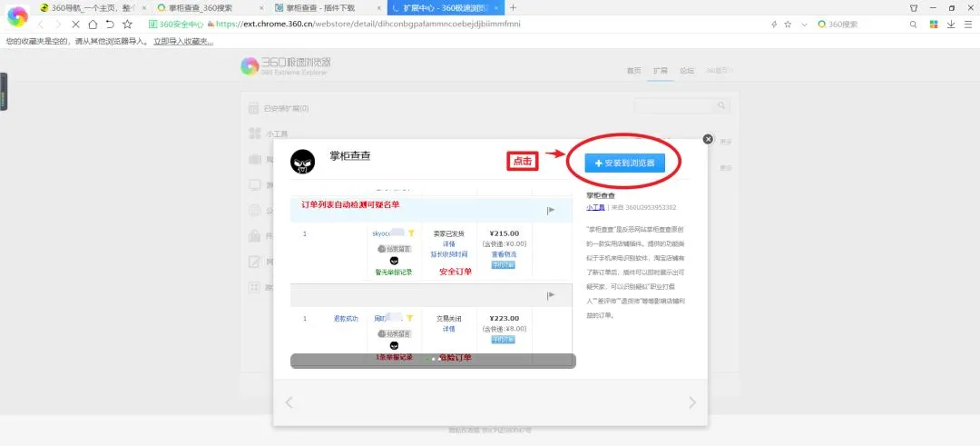
Task: Click the undo closed tab icon
Action: pos(110,25)
